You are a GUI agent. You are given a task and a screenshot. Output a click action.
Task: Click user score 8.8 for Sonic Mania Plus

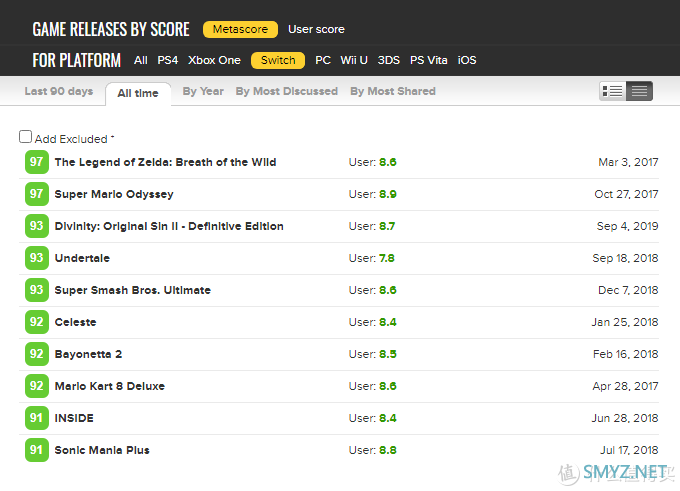pyautogui.click(x=388, y=450)
